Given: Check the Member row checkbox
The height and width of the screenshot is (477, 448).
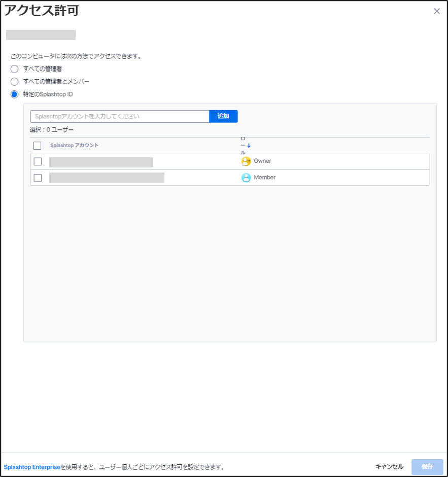Looking at the screenshot, I should pyautogui.click(x=38, y=178).
